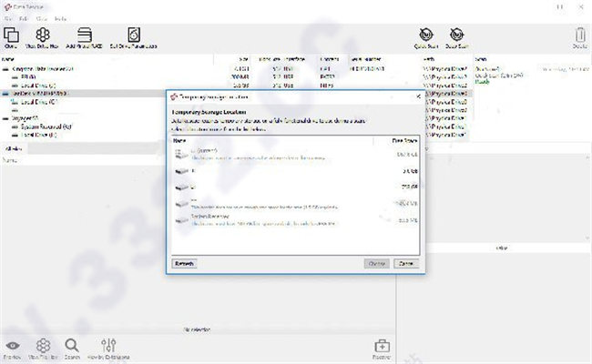Click the Refresh button in the dialog
This screenshot has height=364, width=592.
(184, 263)
